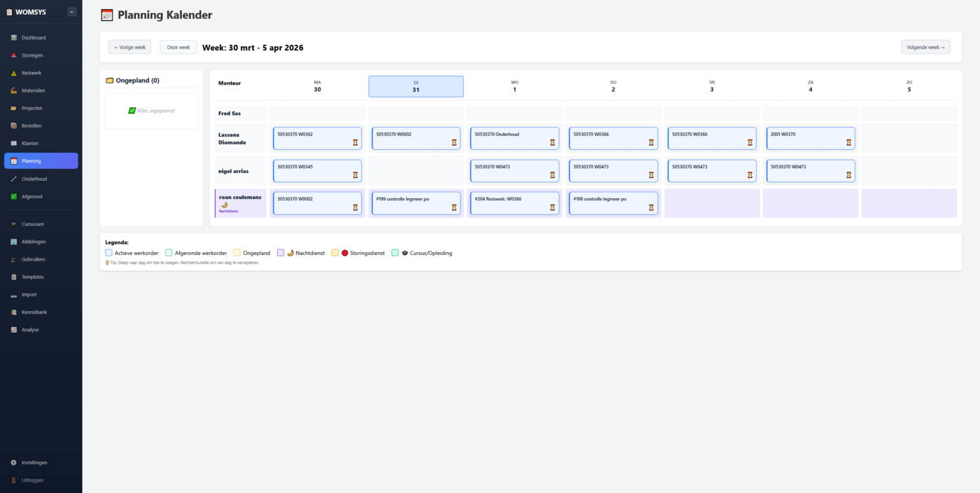Select the Analyse chart icon
Viewport: 980px width, 493px height.
tap(13, 329)
